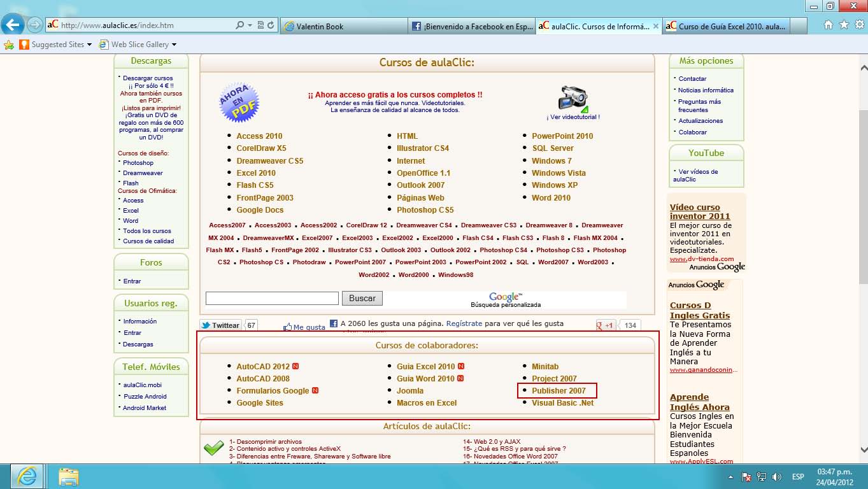868x489 pixels.
Task: Click the browser Back arrow button
Action: tap(13, 25)
